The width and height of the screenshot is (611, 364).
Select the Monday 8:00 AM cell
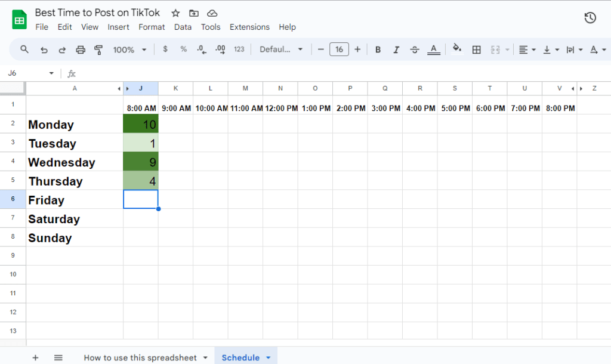click(x=141, y=124)
